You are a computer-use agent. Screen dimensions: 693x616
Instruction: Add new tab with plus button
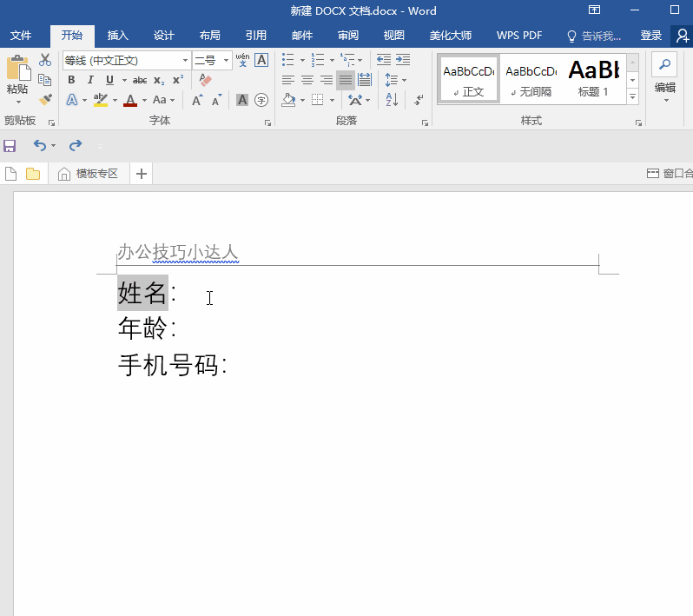(142, 174)
